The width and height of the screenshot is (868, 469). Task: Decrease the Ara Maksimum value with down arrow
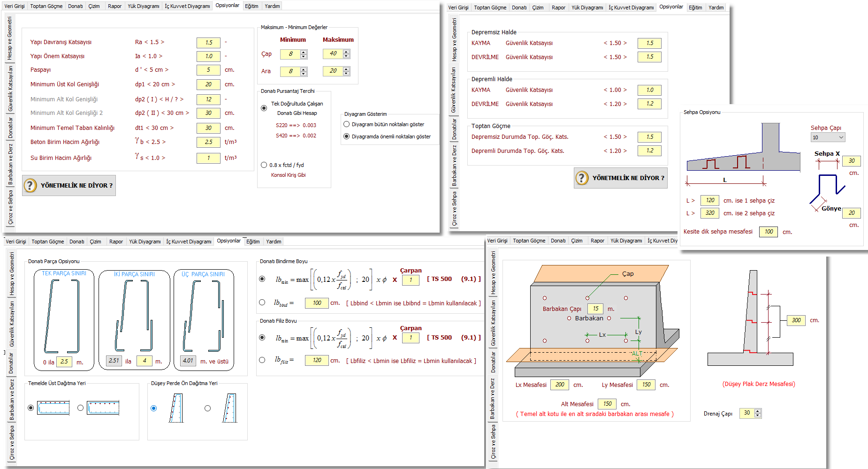[x=346, y=74]
